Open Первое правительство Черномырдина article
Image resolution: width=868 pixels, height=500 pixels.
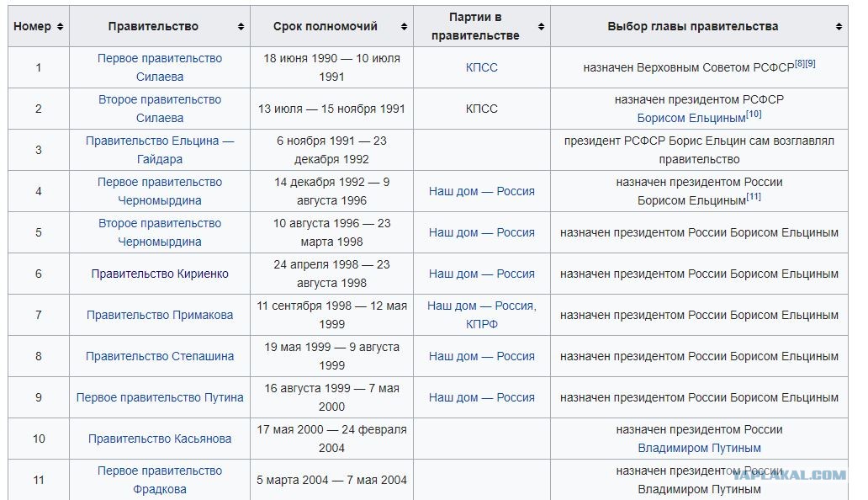tap(160, 191)
